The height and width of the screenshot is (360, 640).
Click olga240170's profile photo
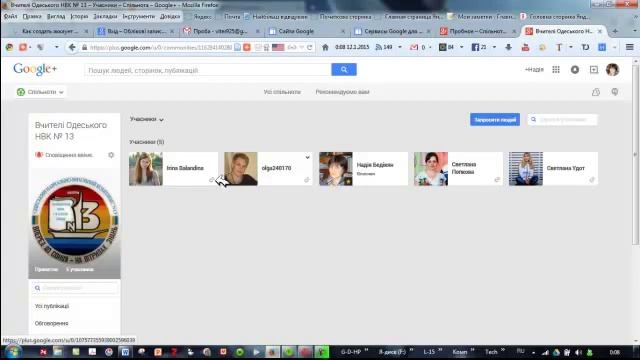241,169
